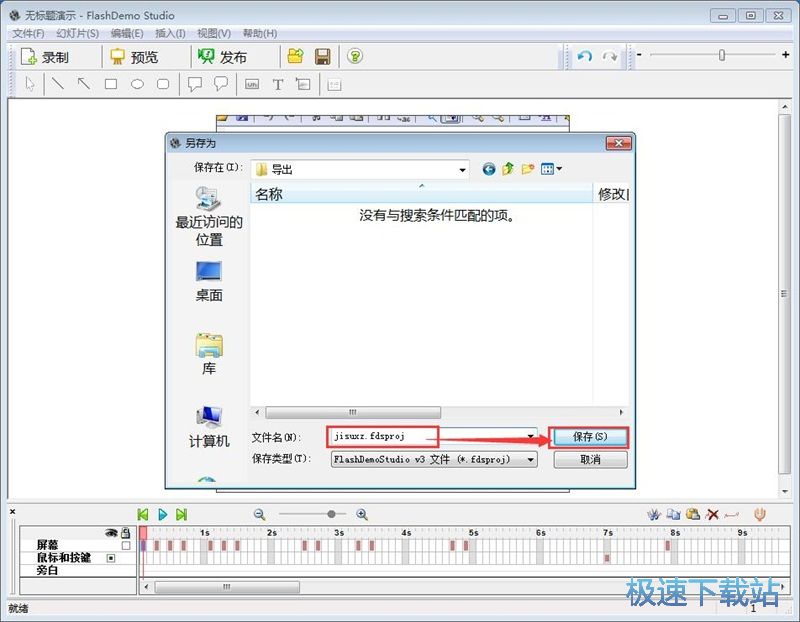Screen dimensions: 800x622
Task: Sort by Name (名称) column header
Action: 421,194
